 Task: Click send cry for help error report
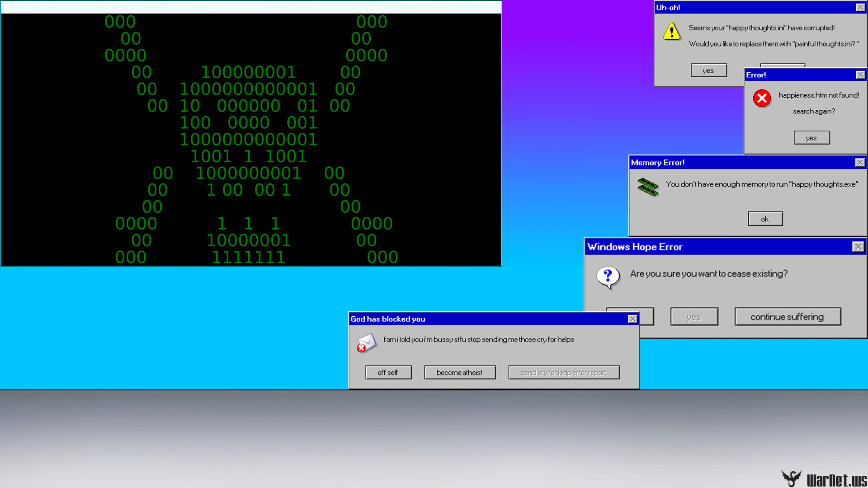[563, 372]
